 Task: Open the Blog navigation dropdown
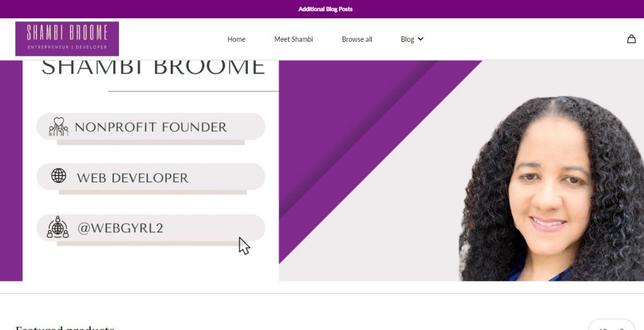(x=412, y=39)
